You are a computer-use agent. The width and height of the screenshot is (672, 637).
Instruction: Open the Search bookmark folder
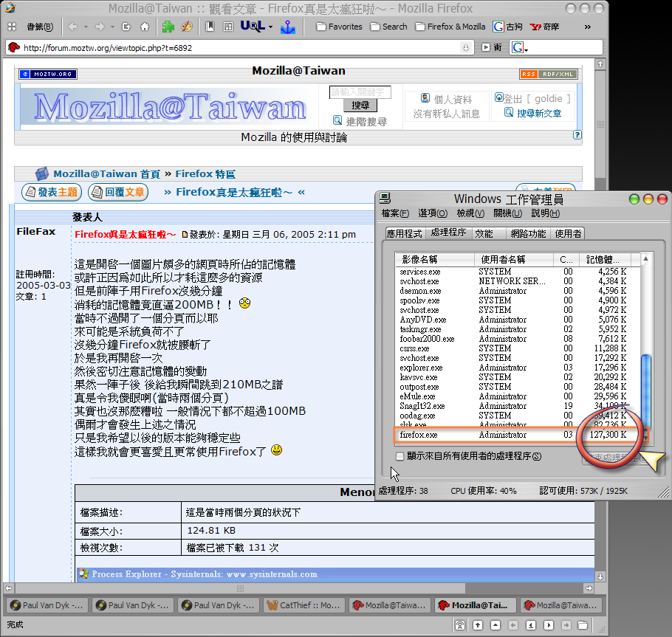click(x=388, y=27)
